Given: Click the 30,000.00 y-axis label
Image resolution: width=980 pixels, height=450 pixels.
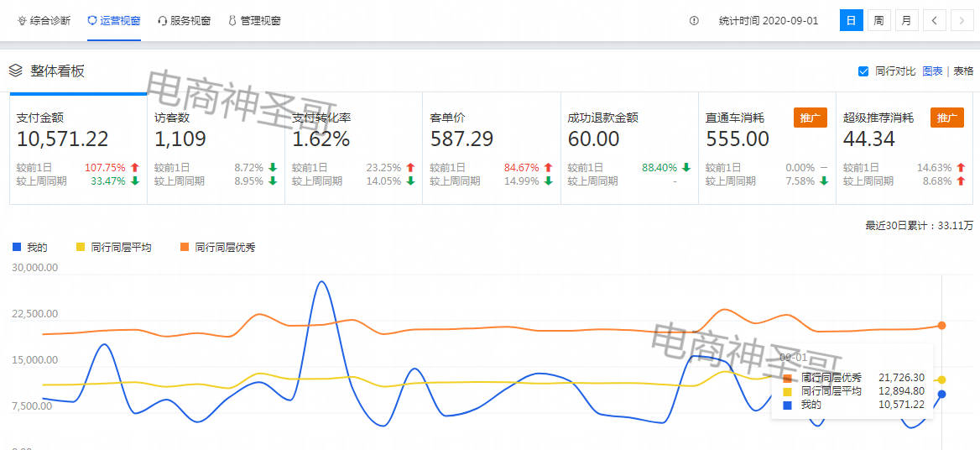Looking at the screenshot, I should 35,268.
